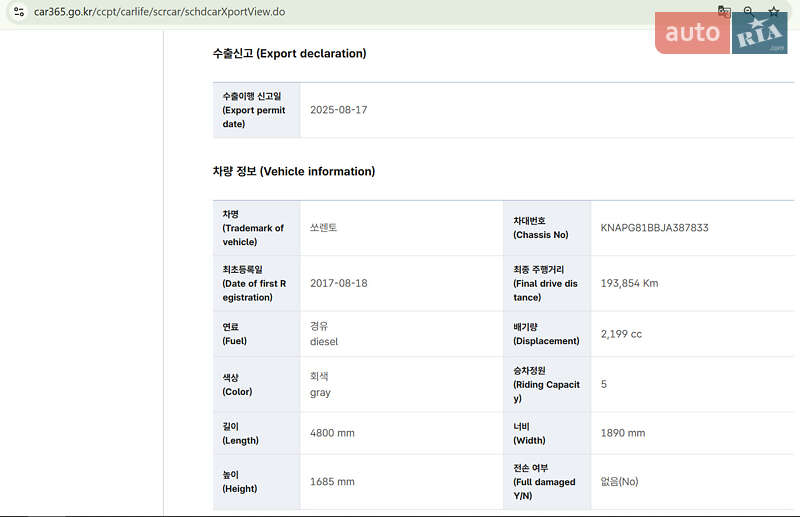Image resolution: width=800 pixels, height=517 pixels.
Task: Click the zoom magnifier icon in address bar
Action: pos(748,12)
